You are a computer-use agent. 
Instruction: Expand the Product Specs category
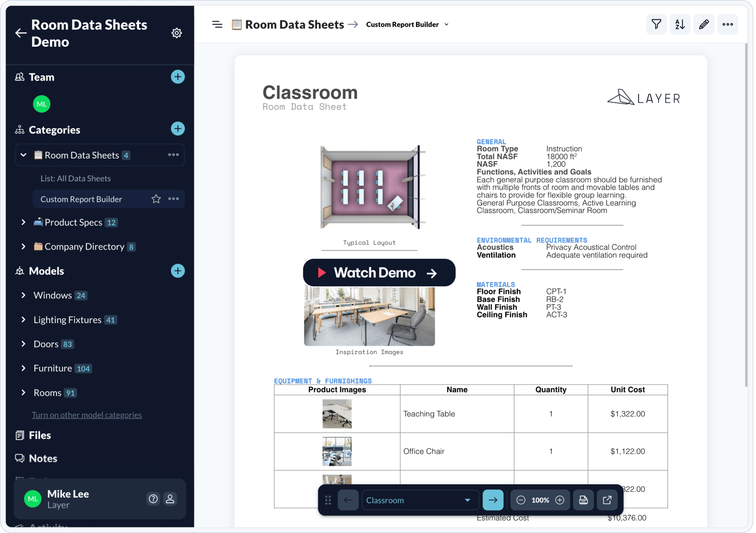coord(23,222)
